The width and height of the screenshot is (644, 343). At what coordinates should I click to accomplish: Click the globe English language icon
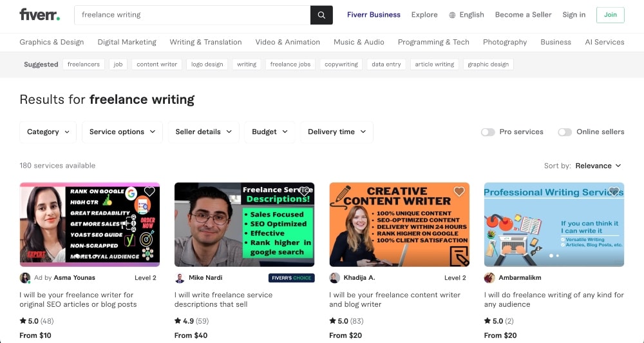click(452, 15)
